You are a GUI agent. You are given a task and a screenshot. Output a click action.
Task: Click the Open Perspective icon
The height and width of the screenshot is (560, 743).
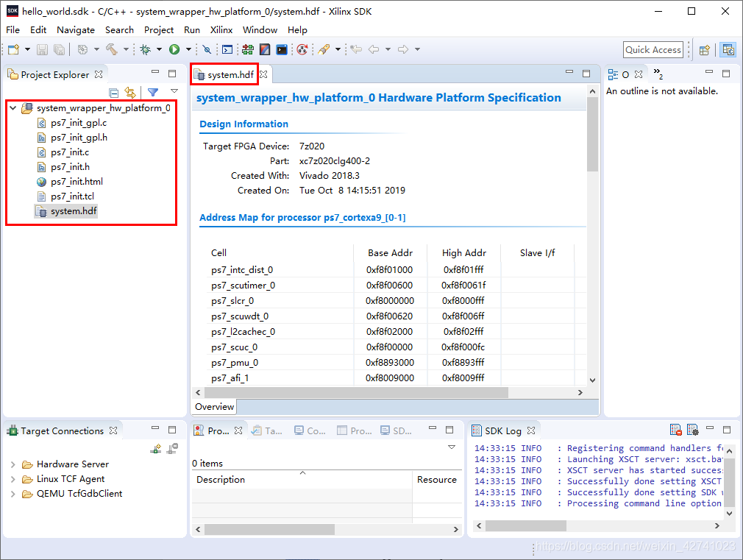coord(705,49)
